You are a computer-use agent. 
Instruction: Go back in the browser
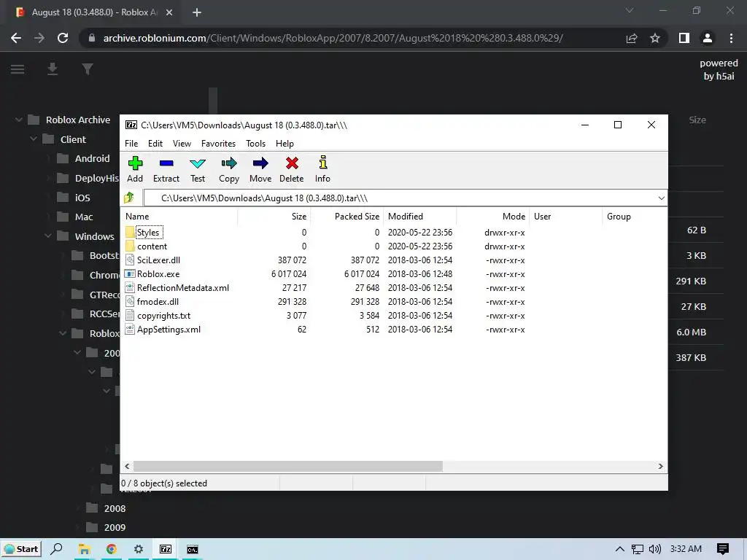[16, 38]
